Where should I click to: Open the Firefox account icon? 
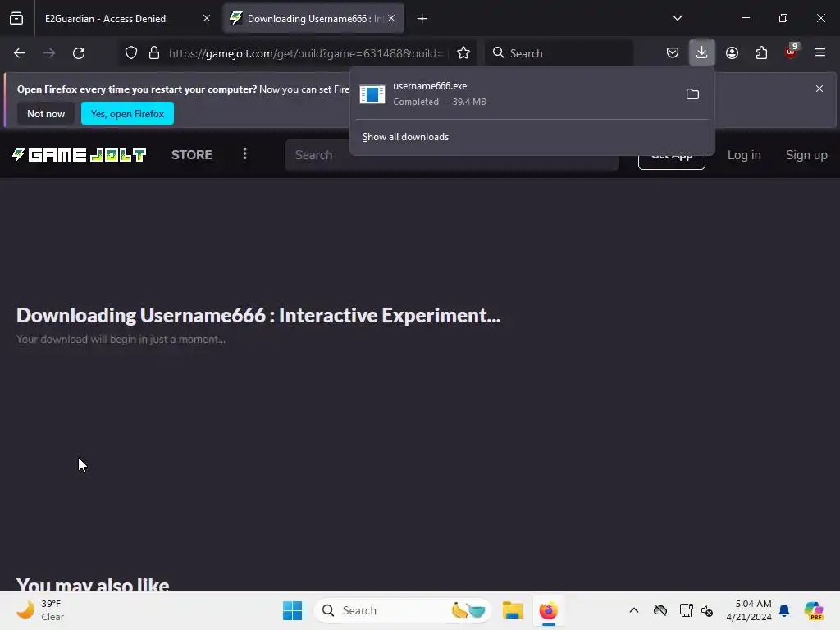732,53
